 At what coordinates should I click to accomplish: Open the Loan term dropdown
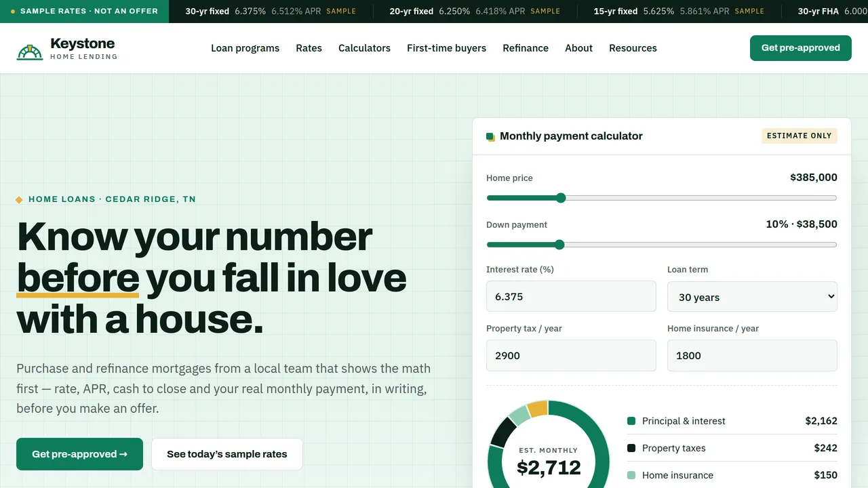[x=752, y=297]
